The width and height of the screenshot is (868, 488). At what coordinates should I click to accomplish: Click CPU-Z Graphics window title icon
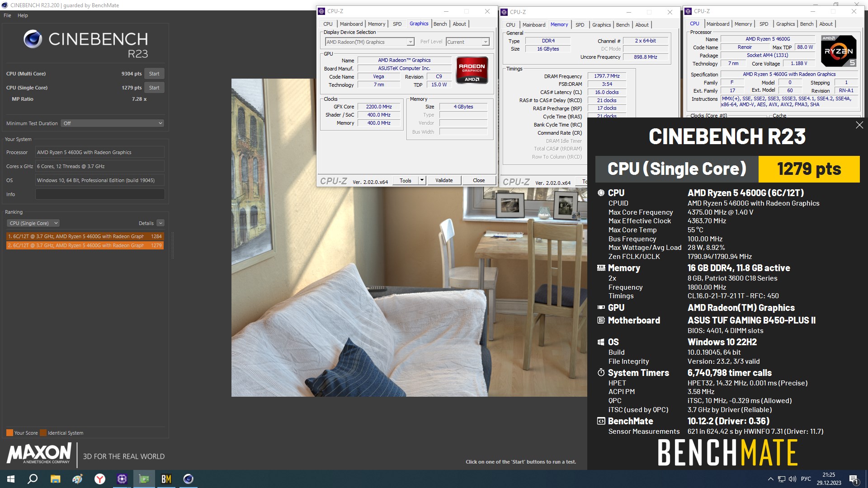click(x=321, y=11)
